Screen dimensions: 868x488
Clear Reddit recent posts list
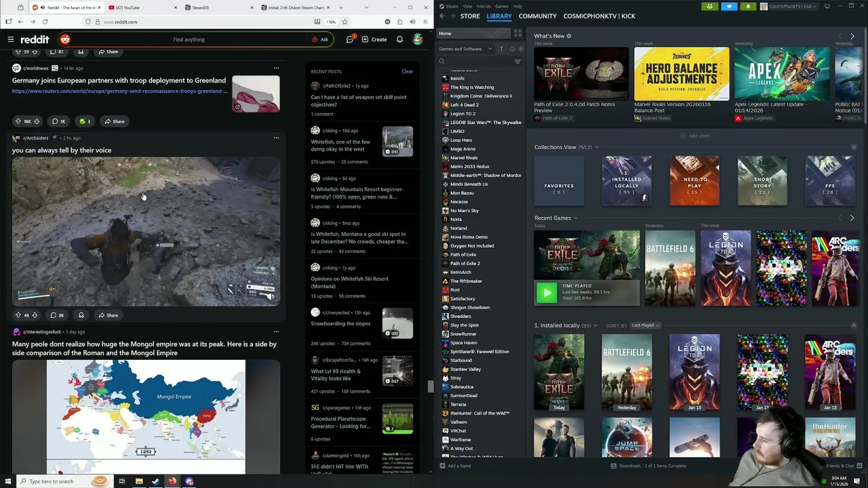407,71
